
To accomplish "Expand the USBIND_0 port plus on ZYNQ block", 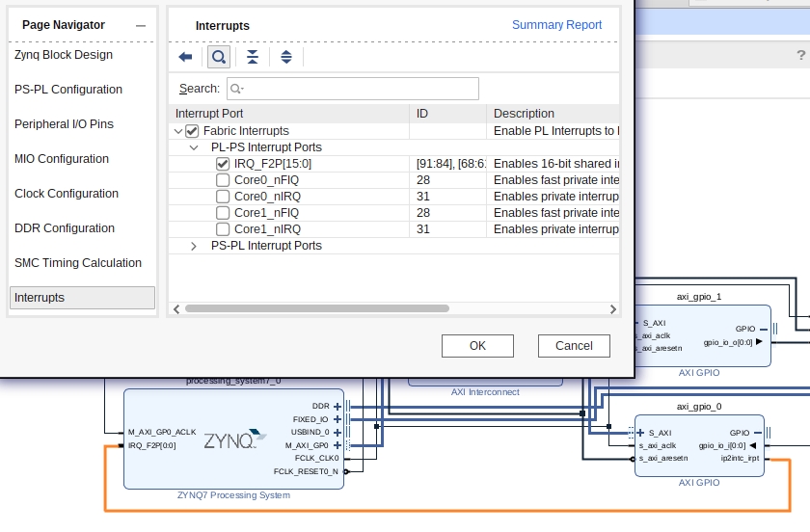I will 337,432.
